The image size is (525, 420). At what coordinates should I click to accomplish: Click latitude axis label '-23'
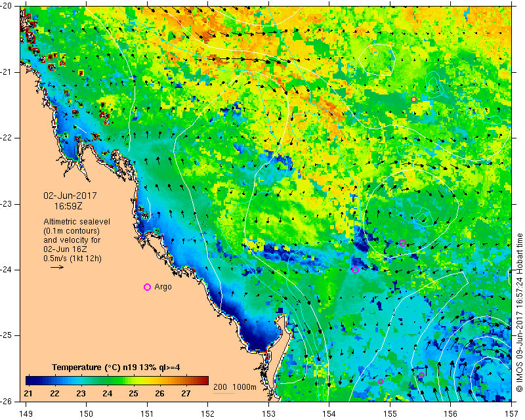[7, 204]
